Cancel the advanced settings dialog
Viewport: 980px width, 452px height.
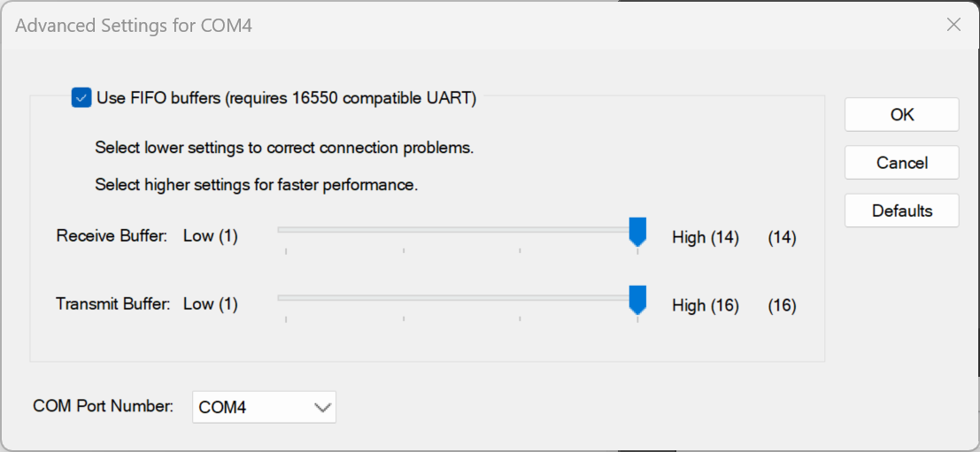(x=901, y=163)
